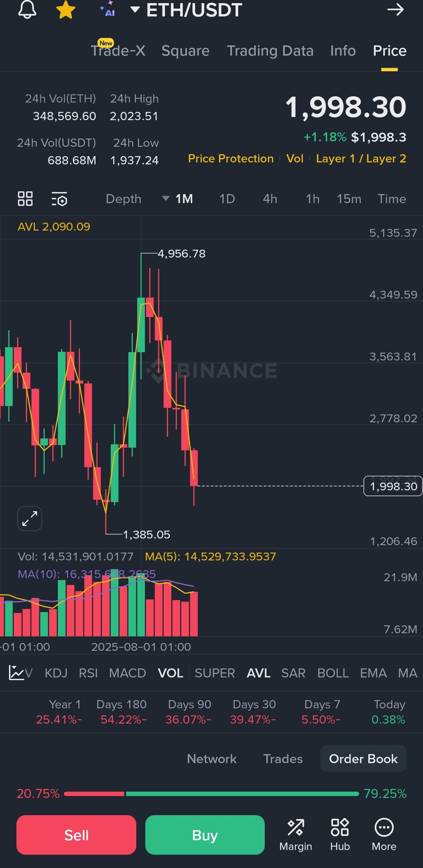Tap the price alert bell icon
Viewport: 423px width, 868px height.
[27, 9]
